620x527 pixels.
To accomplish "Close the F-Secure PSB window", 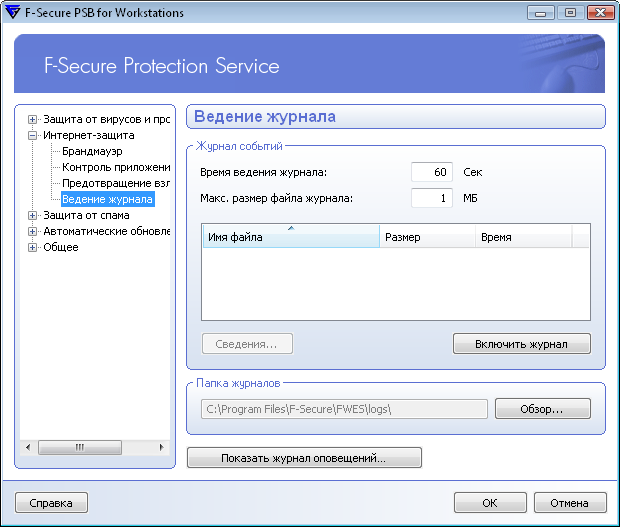I will 600,13.
